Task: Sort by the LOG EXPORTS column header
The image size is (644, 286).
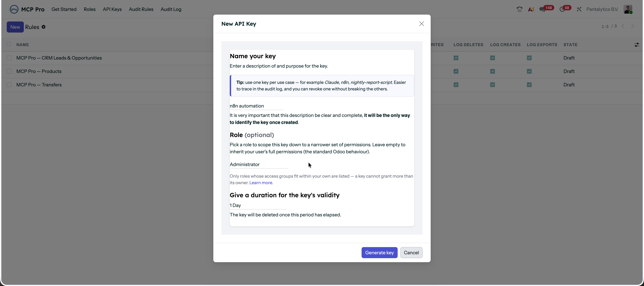Action: pyautogui.click(x=542, y=45)
